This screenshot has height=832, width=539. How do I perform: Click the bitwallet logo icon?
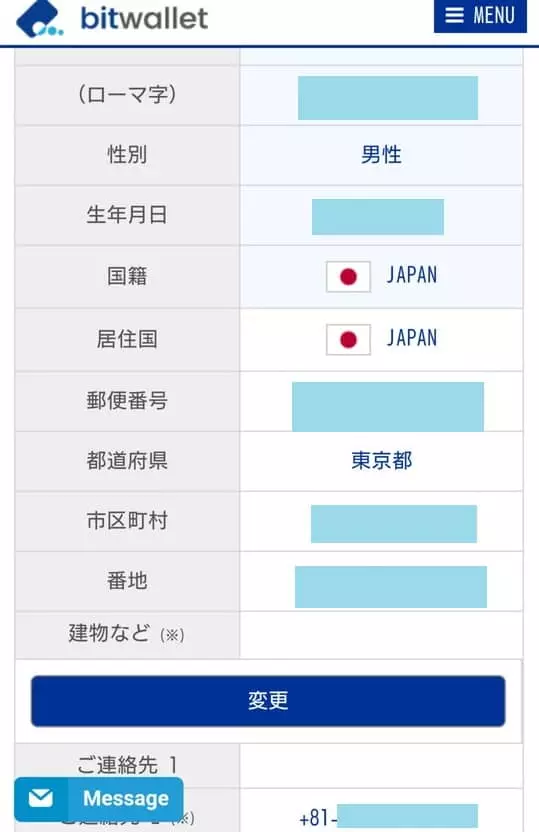[40, 20]
